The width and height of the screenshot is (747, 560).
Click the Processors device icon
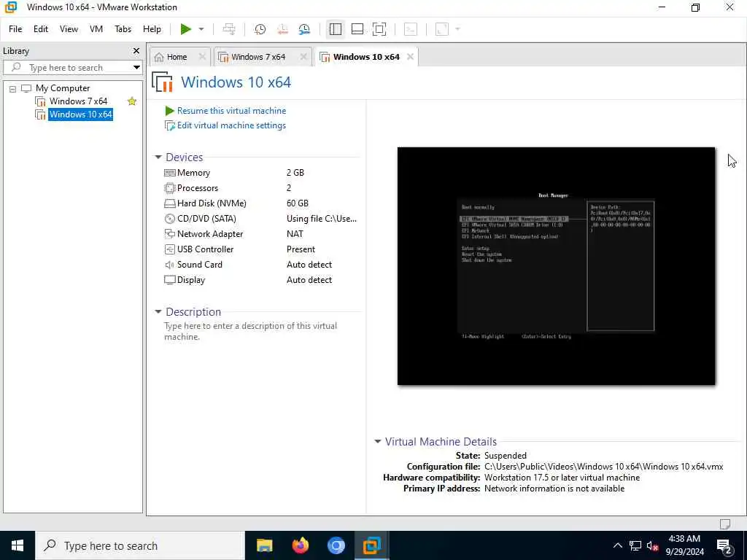pyautogui.click(x=169, y=188)
